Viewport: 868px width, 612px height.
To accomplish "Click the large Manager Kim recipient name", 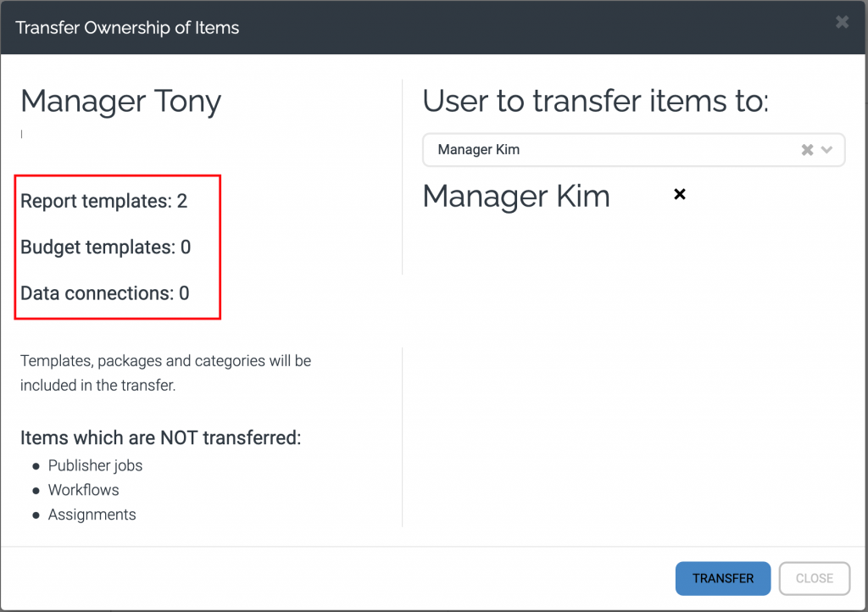I will tap(516, 196).
